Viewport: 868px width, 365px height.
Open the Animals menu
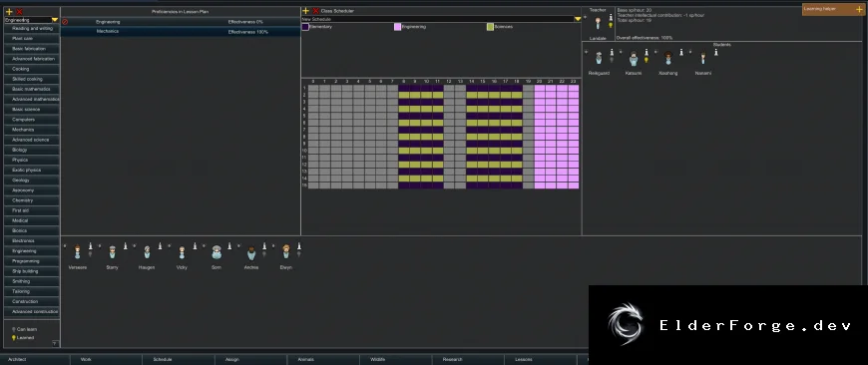pyautogui.click(x=324, y=359)
